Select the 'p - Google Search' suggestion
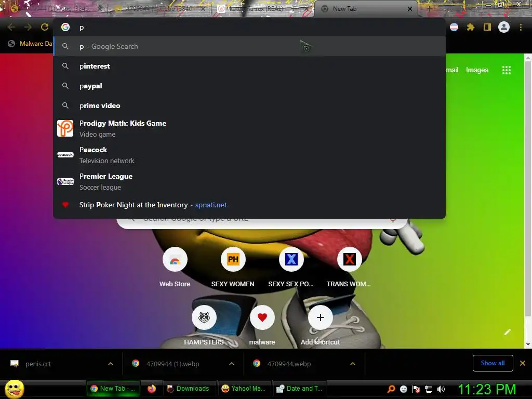 [x=249, y=46]
